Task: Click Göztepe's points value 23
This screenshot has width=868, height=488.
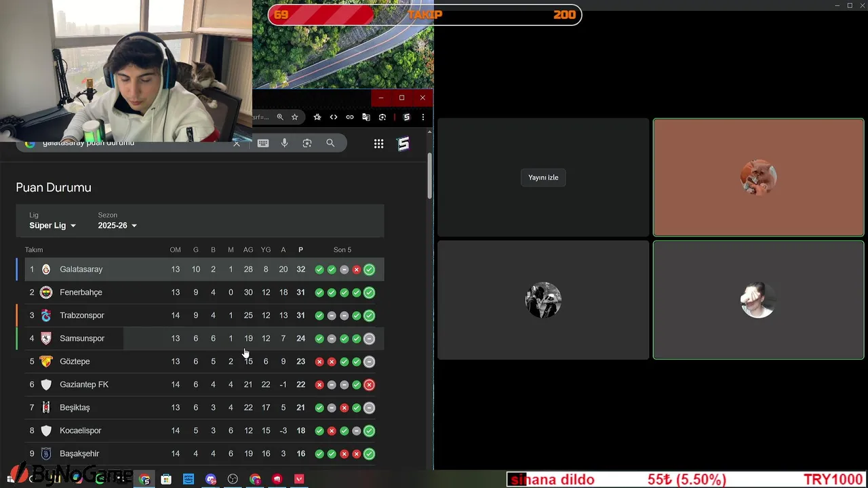Action: coord(300,361)
